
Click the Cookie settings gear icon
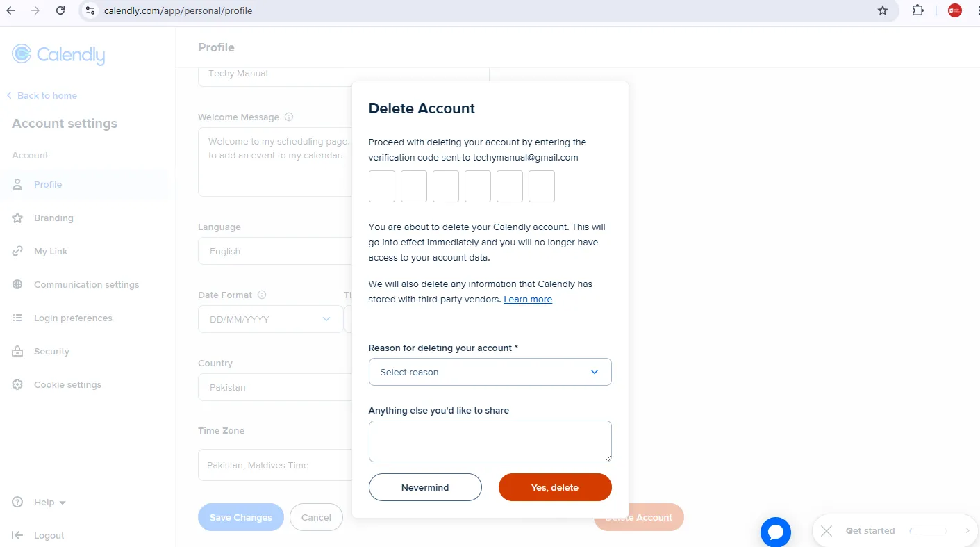17,384
